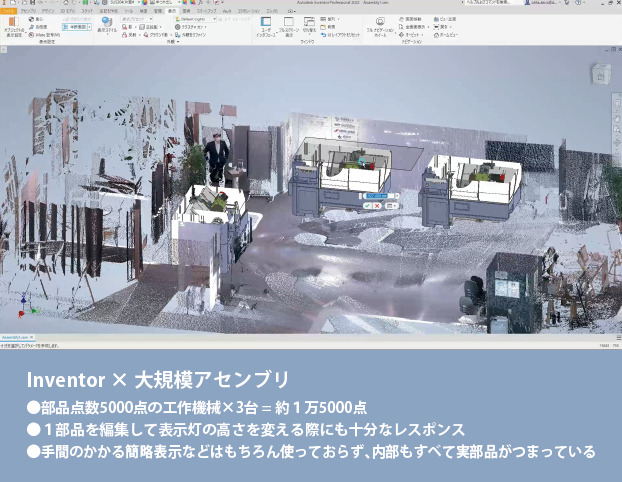Close the Assembly1.iam document tab

pos(32,337)
